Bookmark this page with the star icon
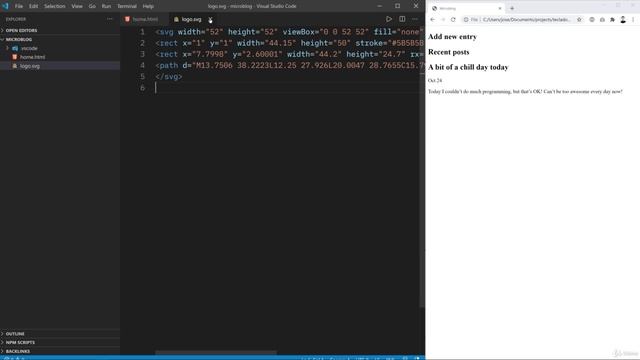Viewport: 640px width, 360px height. tap(579, 20)
